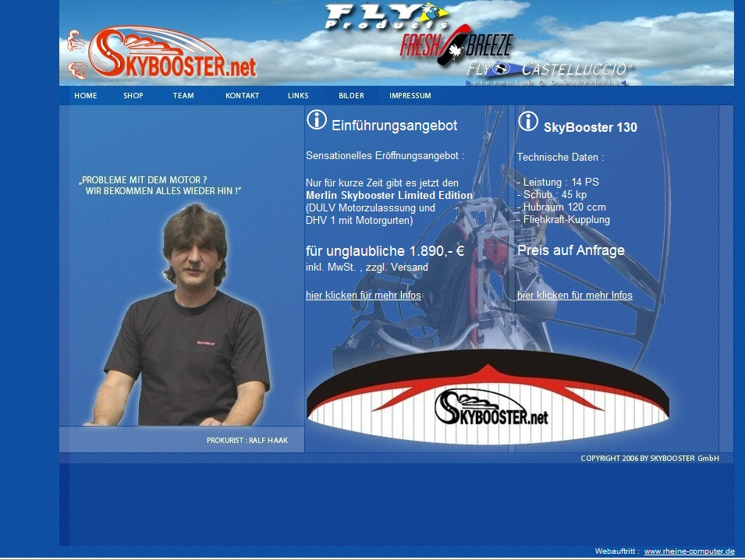Select KONTAKT in the navigation bar
The image size is (745, 560).
click(243, 95)
